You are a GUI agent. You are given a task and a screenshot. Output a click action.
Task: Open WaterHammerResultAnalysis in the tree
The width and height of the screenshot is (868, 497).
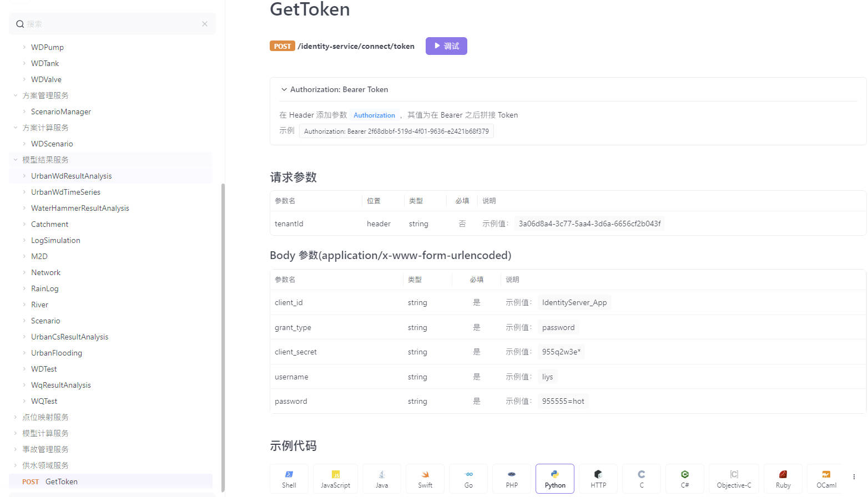click(80, 208)
